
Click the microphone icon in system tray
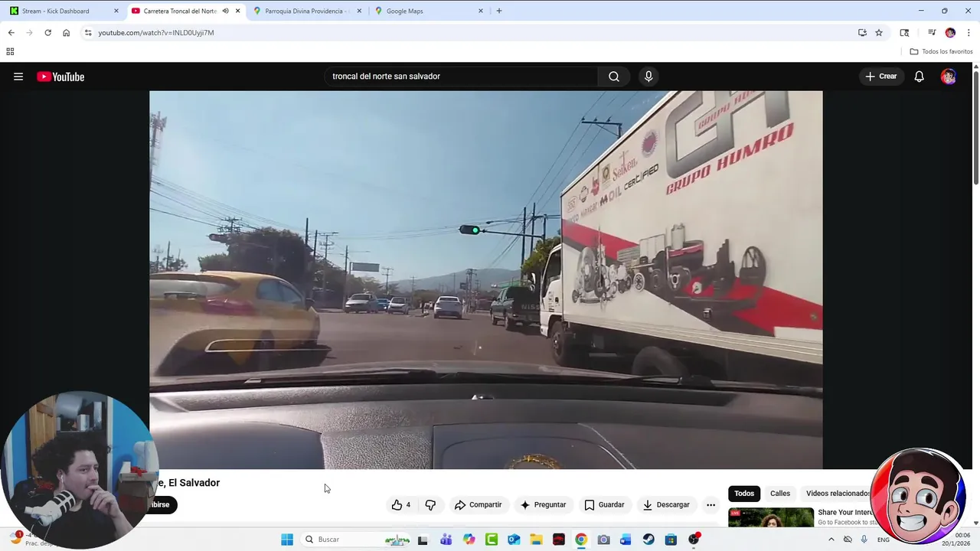[864, 540]
